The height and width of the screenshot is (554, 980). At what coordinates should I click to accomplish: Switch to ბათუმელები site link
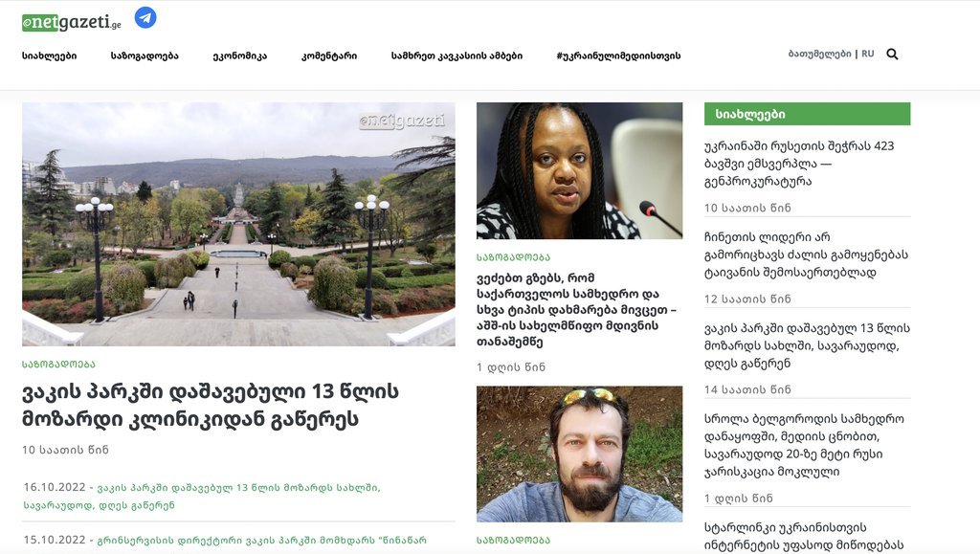pos(819,54)
